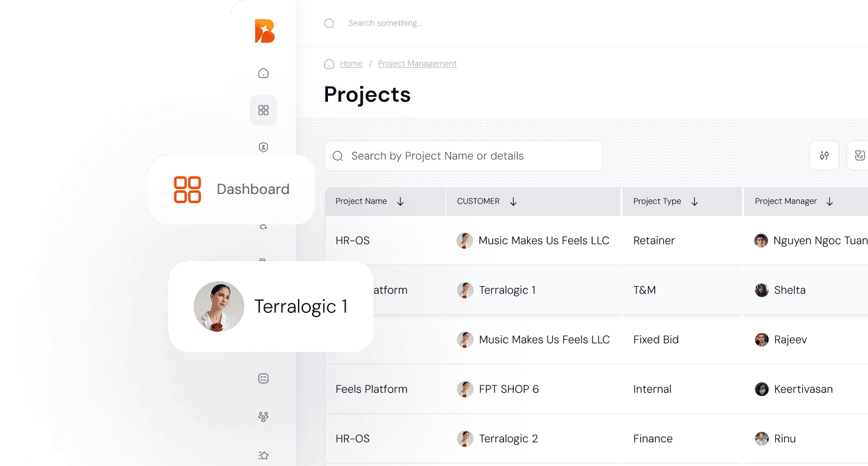This screenshot has height=466, width=868.
Task: Select the dashboard grid icon in sidebar
Action: tap(263, 110)
